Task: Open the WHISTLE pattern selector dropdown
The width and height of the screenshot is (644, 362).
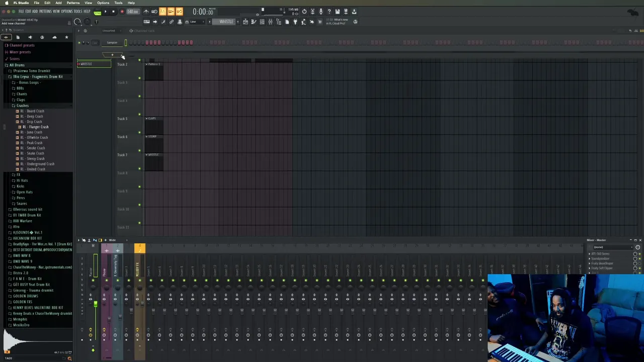Action: [226, 22]
